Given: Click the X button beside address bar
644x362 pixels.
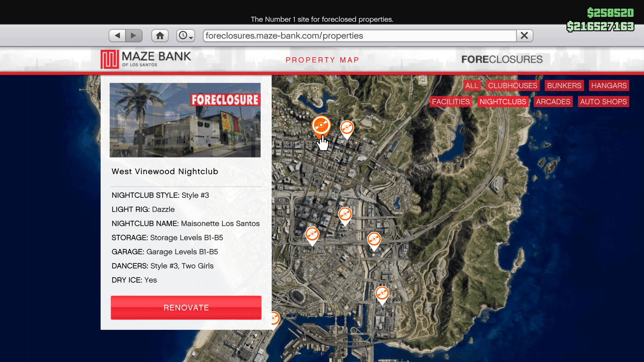Looking at the screenshot, I should coord(524,36).
